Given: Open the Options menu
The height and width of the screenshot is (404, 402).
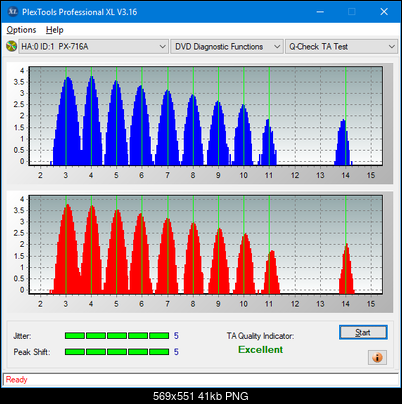Looking at the screenshot, I should coord(21,30).
